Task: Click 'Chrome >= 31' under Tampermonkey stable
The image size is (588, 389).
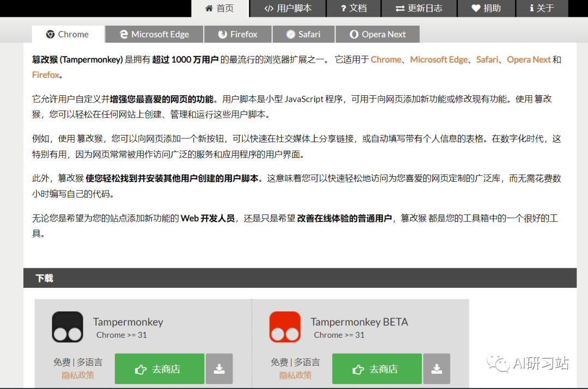Action: [x=121, y=335]
